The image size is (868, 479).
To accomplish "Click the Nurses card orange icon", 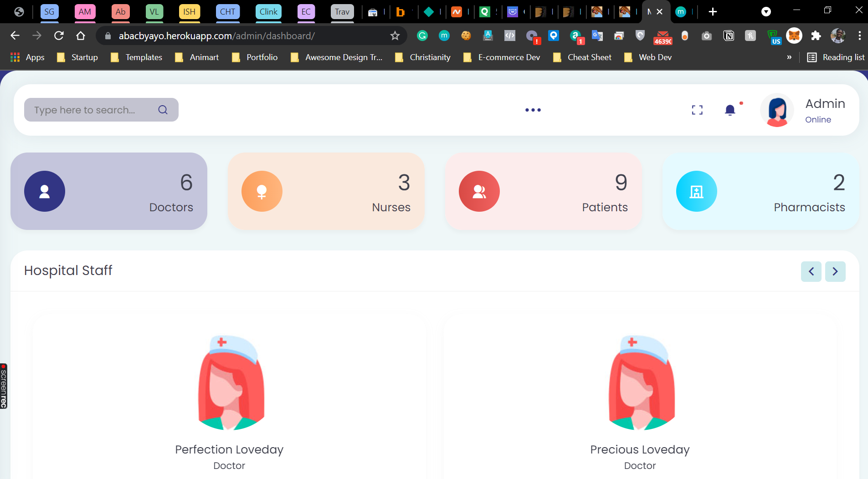I will pyautogui.click(x=262, y=191).
